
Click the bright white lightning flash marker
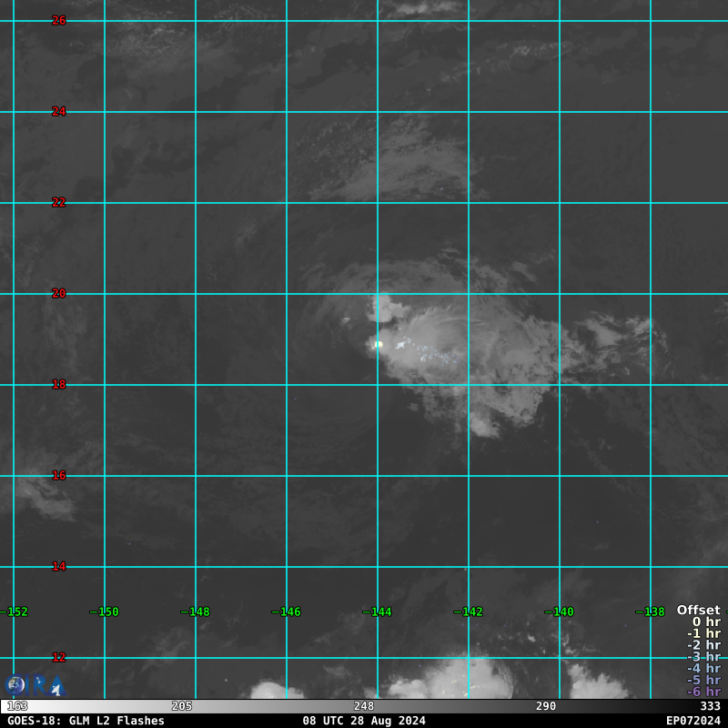(x=377, y=344)
